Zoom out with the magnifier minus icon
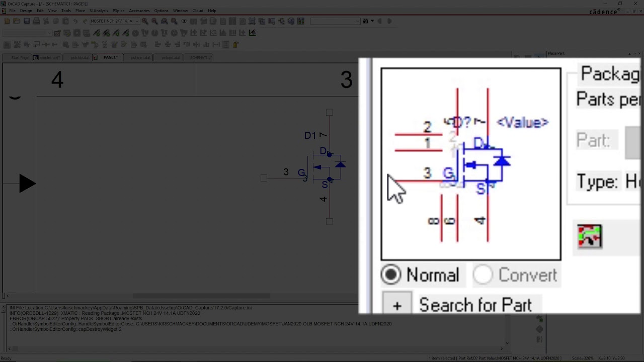Image resolution: width=644 pixels, height=362 pixels. pyautogui.click(x=154, y=21)
